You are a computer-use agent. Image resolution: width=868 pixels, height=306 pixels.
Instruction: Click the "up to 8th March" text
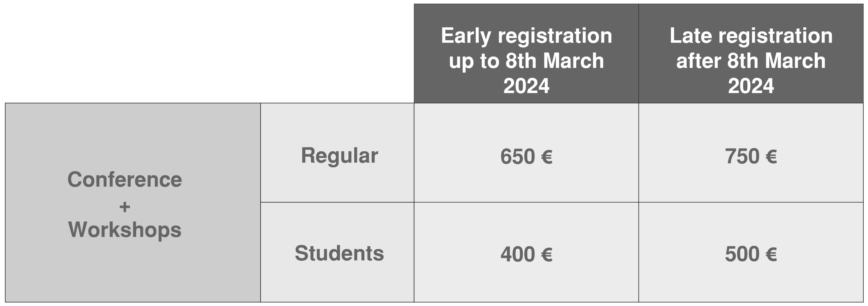tap(526, 61)
